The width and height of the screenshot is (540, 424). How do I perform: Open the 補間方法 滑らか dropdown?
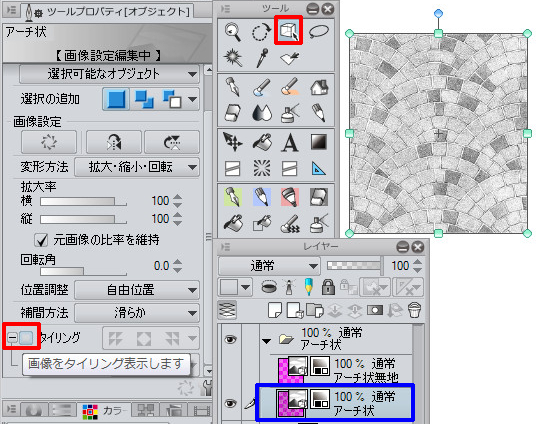[x=137, y=313]
